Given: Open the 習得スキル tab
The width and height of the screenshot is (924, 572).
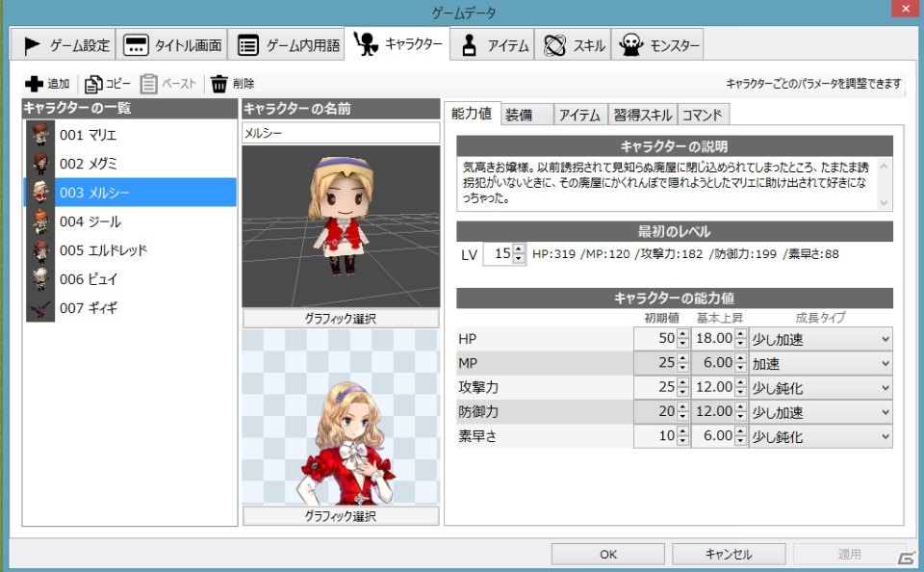Looking at the screenshot, I should 642,115.
